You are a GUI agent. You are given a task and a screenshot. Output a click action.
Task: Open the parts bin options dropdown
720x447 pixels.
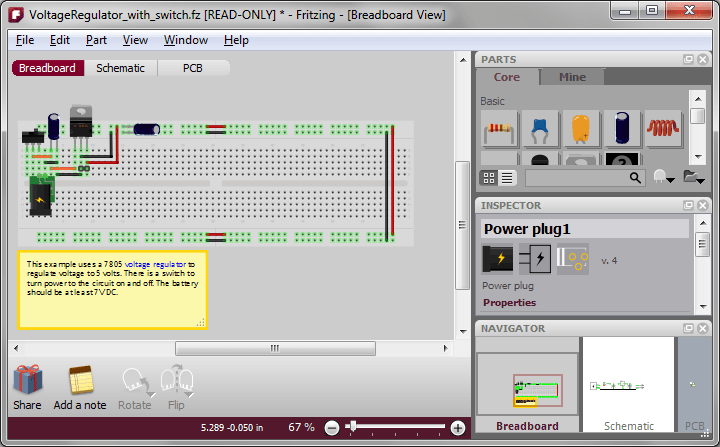click(x=664, y=177)
